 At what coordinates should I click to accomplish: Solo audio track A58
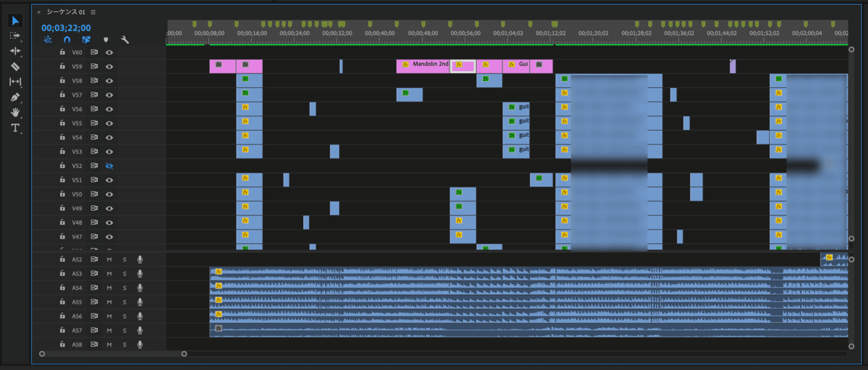(125, 345)
